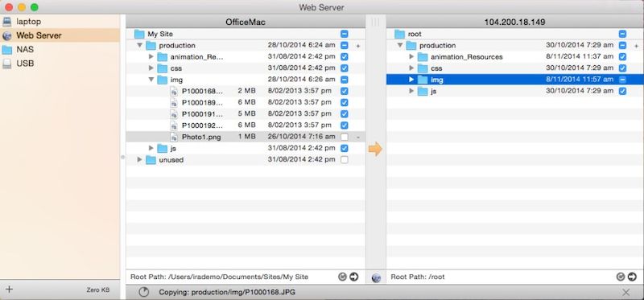Click the P1000168 image file icon

(174, 91)
